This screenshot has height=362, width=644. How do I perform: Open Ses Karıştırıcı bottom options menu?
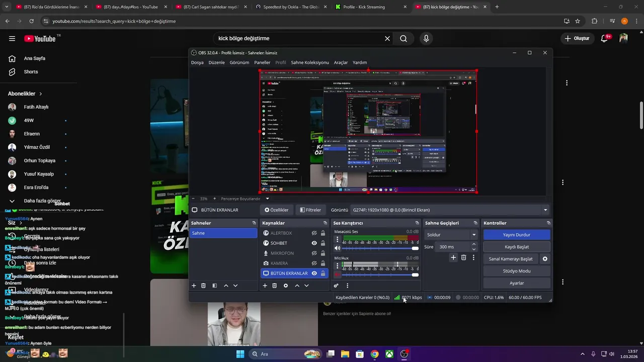pyautogui.click(x=347, y=286)
